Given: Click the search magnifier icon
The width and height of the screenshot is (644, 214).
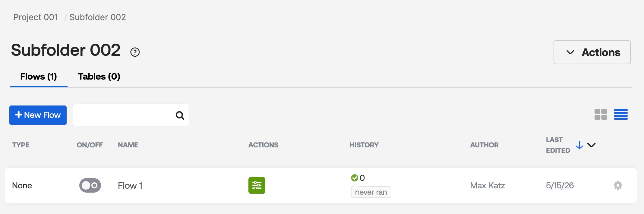Looking at the screenshot, I should pyautogui.click(x=180, y=115).
